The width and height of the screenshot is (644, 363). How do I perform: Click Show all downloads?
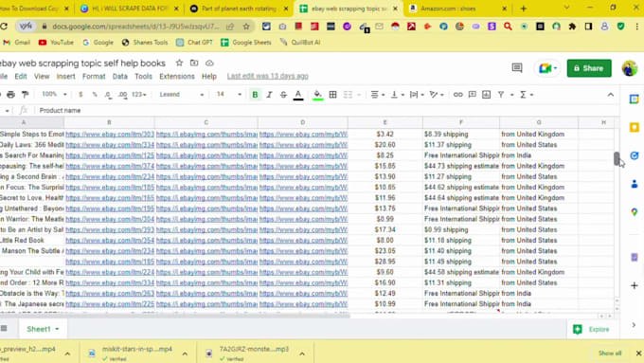pyautogui.click(x=610, y=354)
